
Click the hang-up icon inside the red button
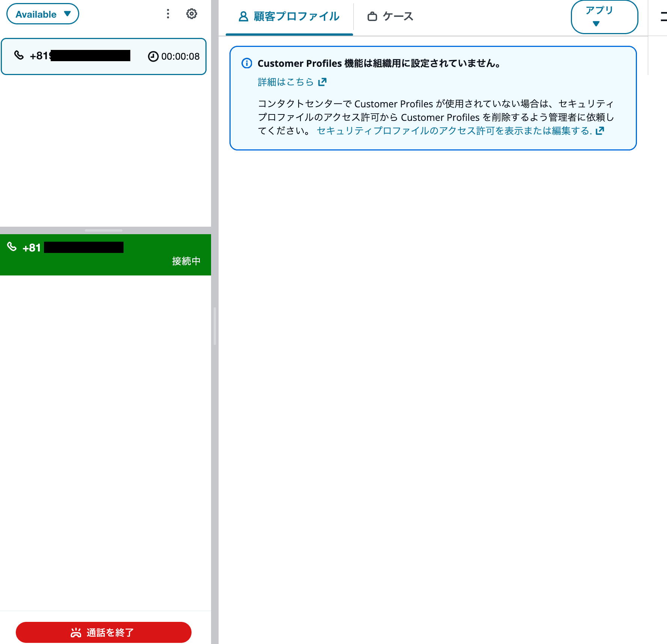[76, 632]
